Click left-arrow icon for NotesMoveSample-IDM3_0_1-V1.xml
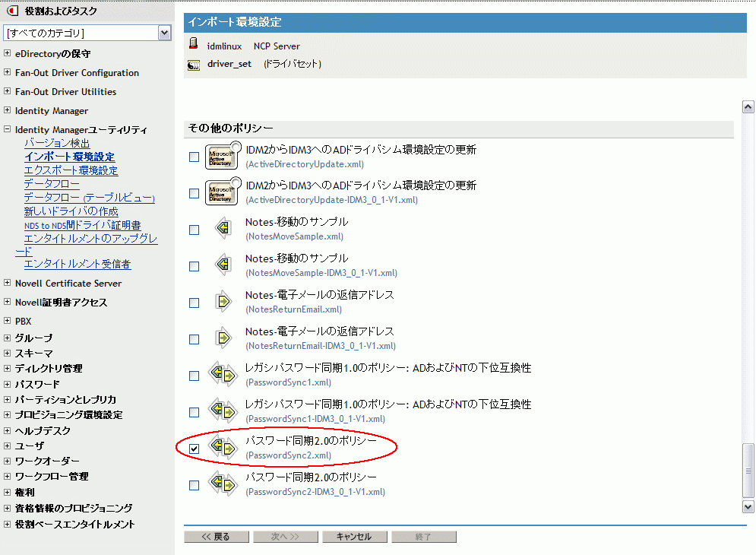The height and width of the screenshot is (555, 756). click(223, 264)
